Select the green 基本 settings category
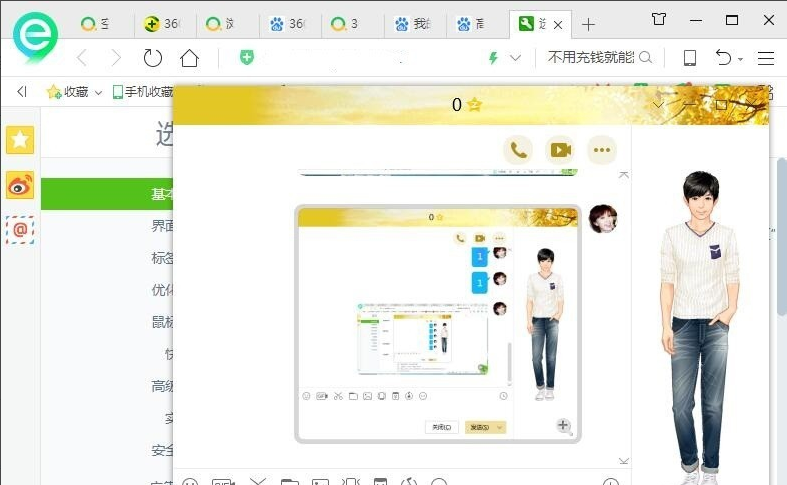Viewport: 787px width, 485px height. [x=107, y=194]
